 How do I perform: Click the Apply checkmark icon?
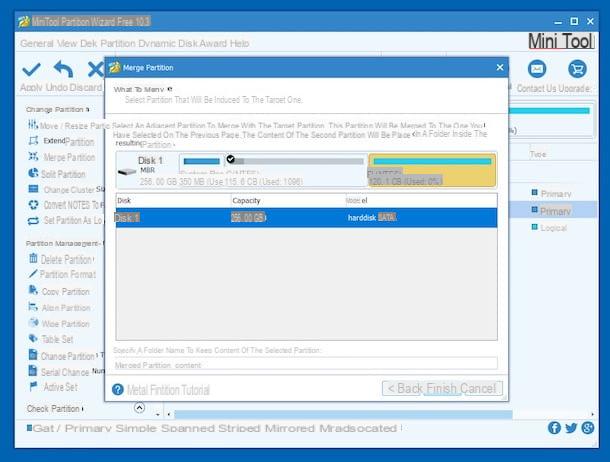pos(31,70)
